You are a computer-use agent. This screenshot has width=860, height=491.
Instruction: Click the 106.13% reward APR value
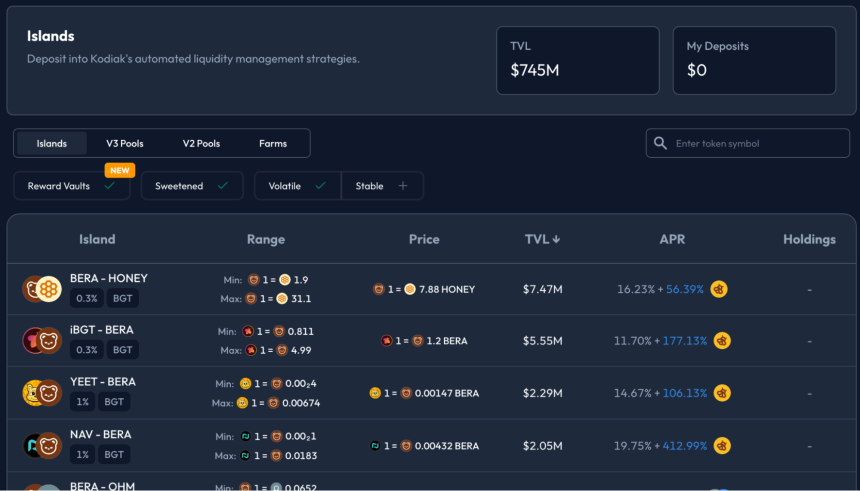[684, 393]
